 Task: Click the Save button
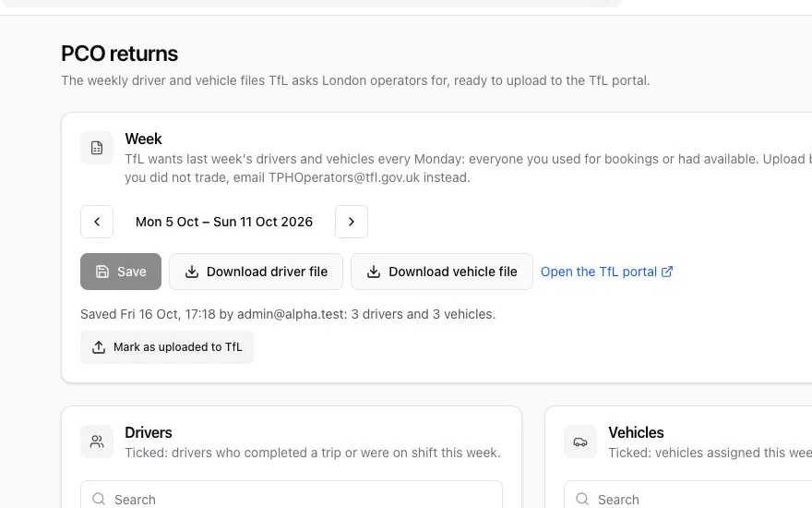[121, 272]
